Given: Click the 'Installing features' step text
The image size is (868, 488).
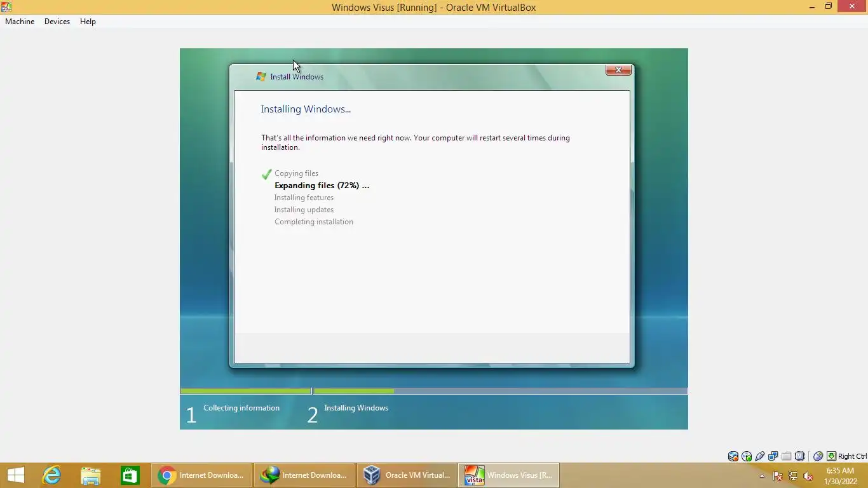Looking at the screenshot, I should tap(304, 198).
